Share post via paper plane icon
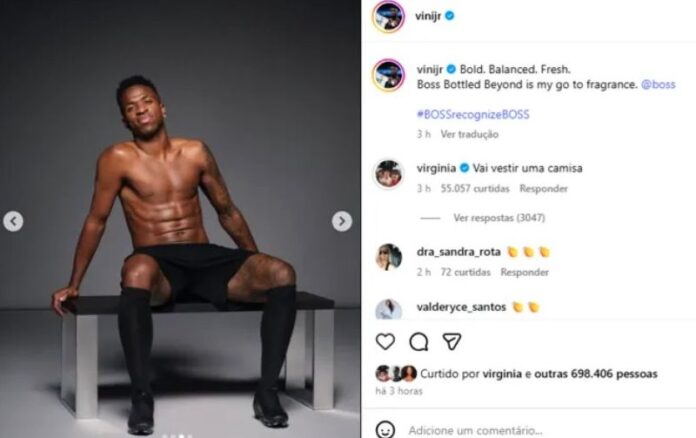 (x=452, y=341)
